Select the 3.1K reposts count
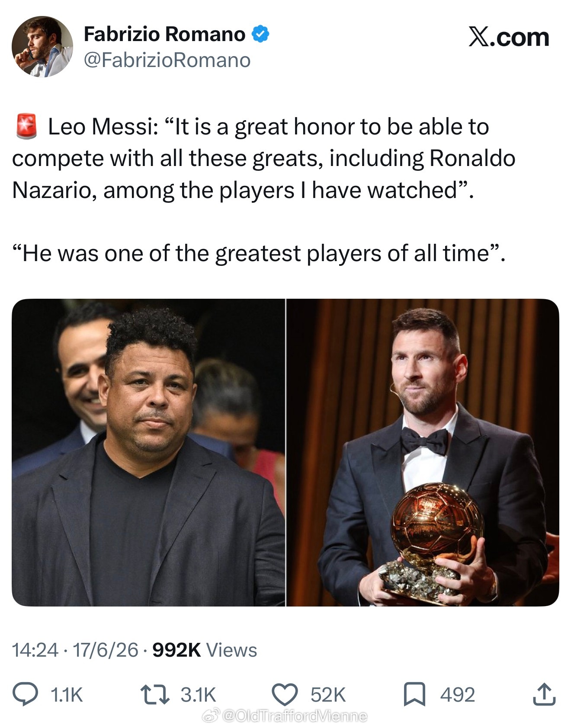This screenshot has width=571, height=728. coord(198,695)
